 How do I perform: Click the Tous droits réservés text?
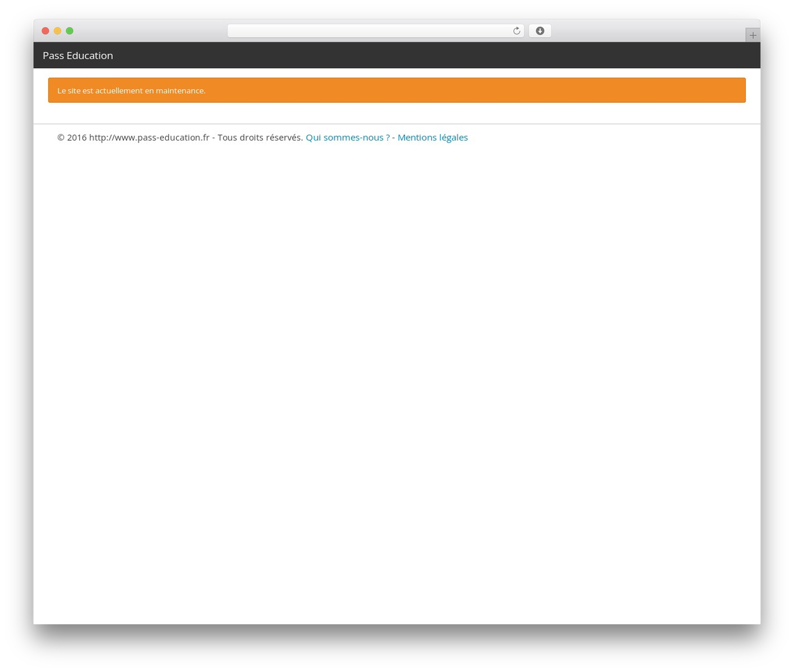tap(260, 138)
